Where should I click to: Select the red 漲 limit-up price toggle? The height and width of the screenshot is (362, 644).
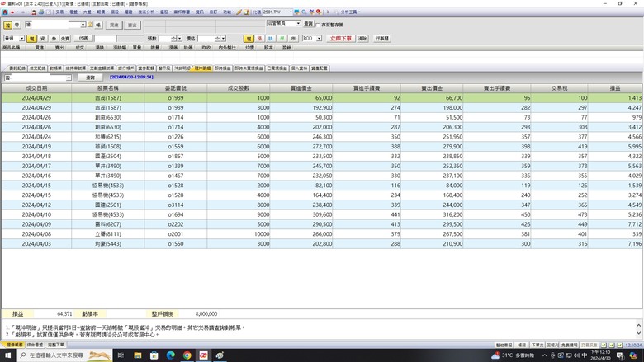(259, 39)
